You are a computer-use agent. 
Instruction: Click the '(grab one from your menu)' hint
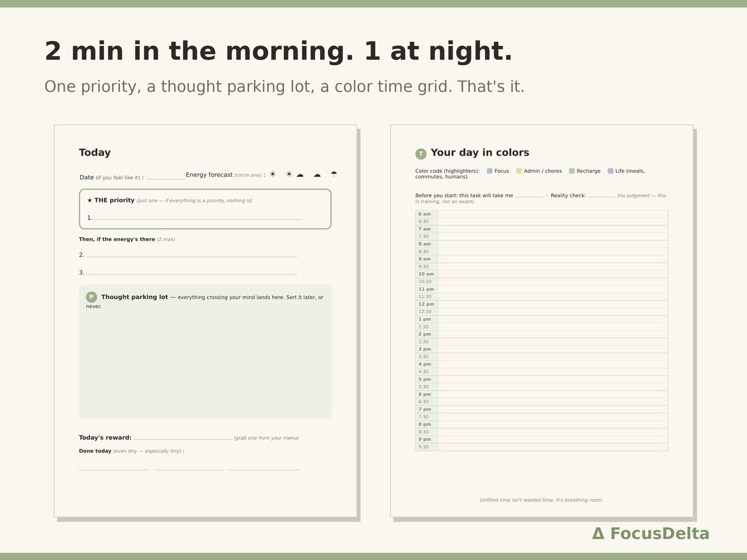pos(266,438)
